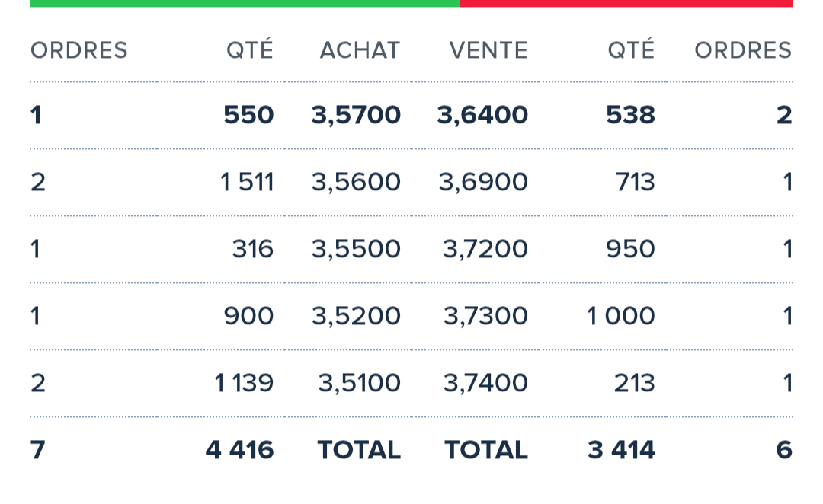This screenshot has height=504, width=823.
Task: Click the red sell-side proportion bar
Action: tap(626, 3)
